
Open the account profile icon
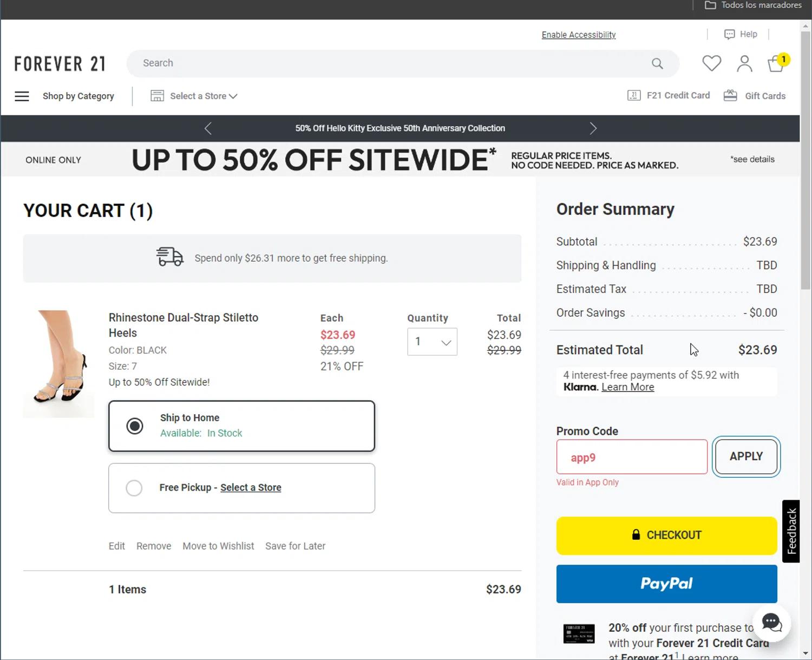[x=744, y=63]
